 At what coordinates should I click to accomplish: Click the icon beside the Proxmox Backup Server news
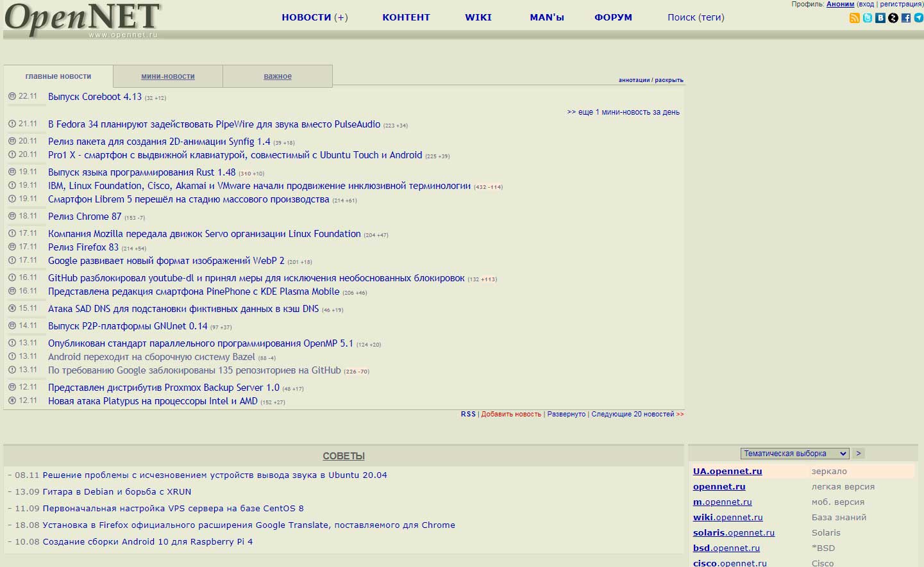12,387
